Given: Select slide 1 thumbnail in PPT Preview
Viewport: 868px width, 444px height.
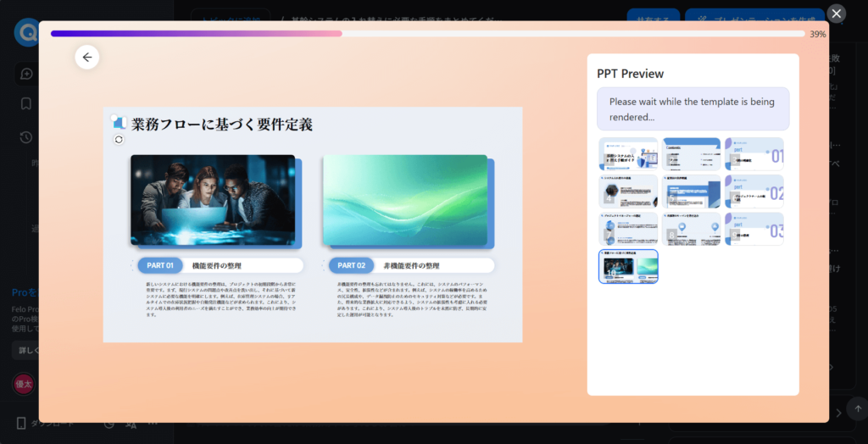Looking at the screenshot, I should [628, 154].
